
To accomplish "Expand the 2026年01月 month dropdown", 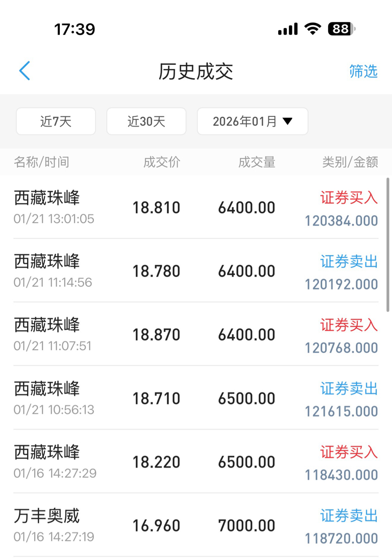I will pos(253,121).
